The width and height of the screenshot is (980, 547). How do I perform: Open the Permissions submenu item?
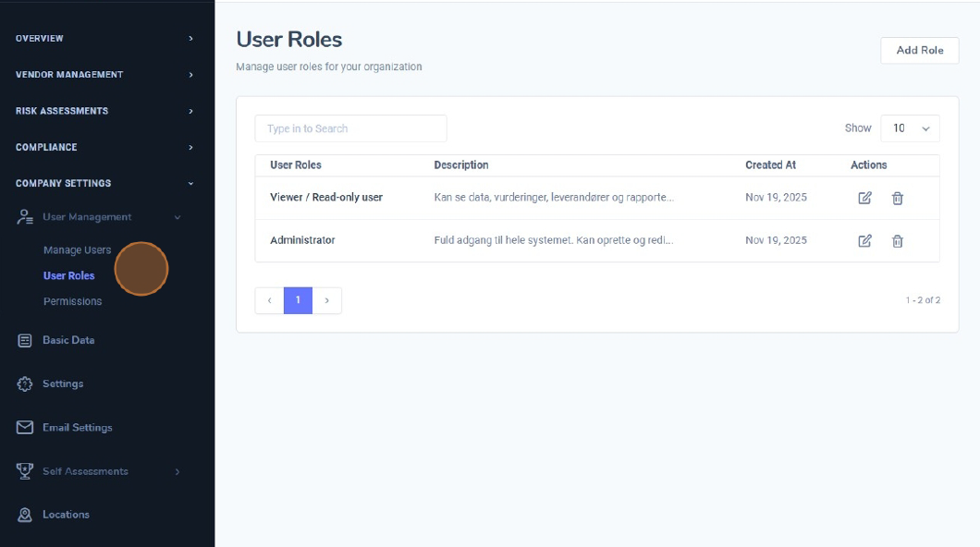point(72,301)
